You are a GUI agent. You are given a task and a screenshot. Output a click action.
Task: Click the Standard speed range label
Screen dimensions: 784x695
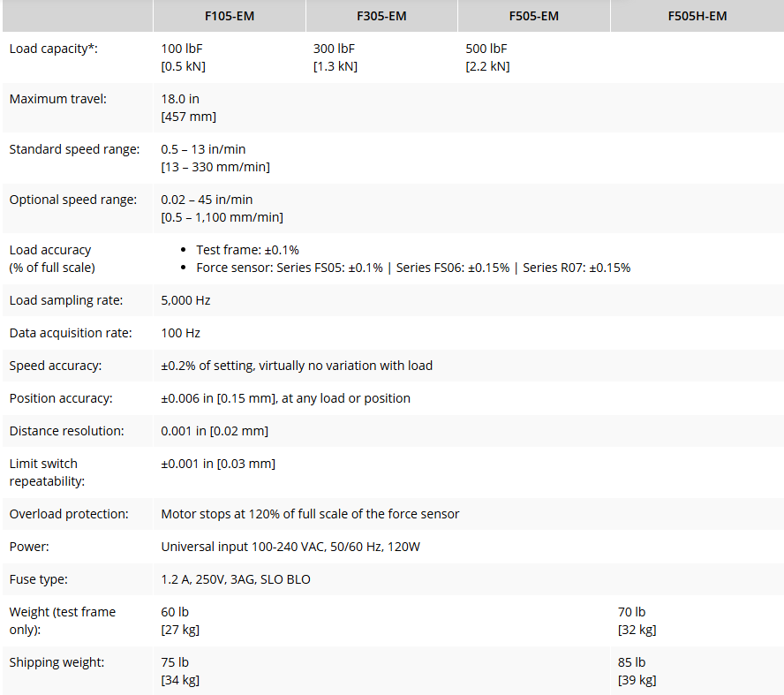click(74, 149)
